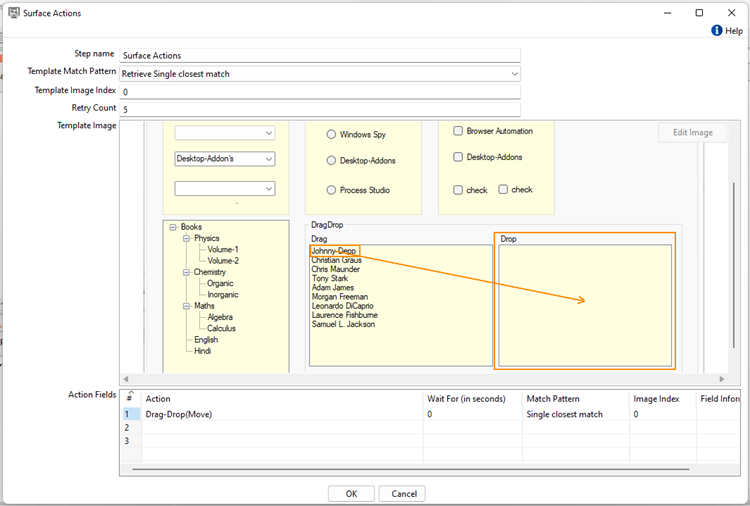Image resolution: width=750 pixels, height=506 pixels.
Task: Click the Edit Image button
Action: 692,133
